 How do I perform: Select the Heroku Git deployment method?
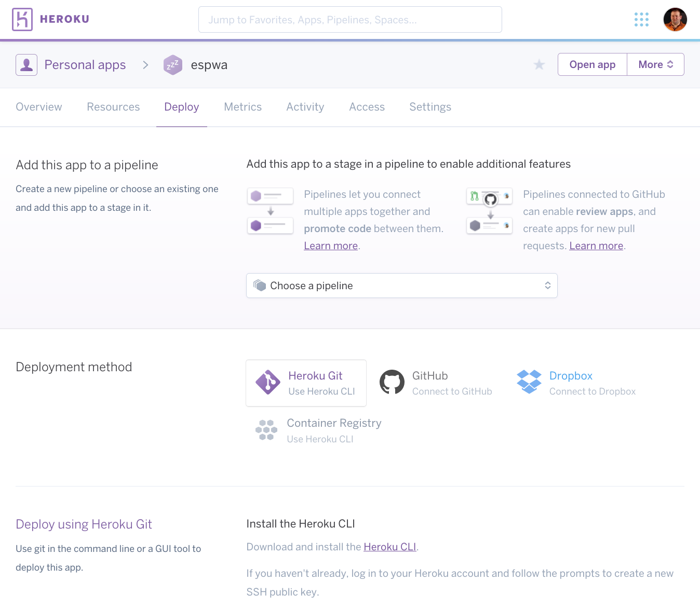[x=306, y=383]
